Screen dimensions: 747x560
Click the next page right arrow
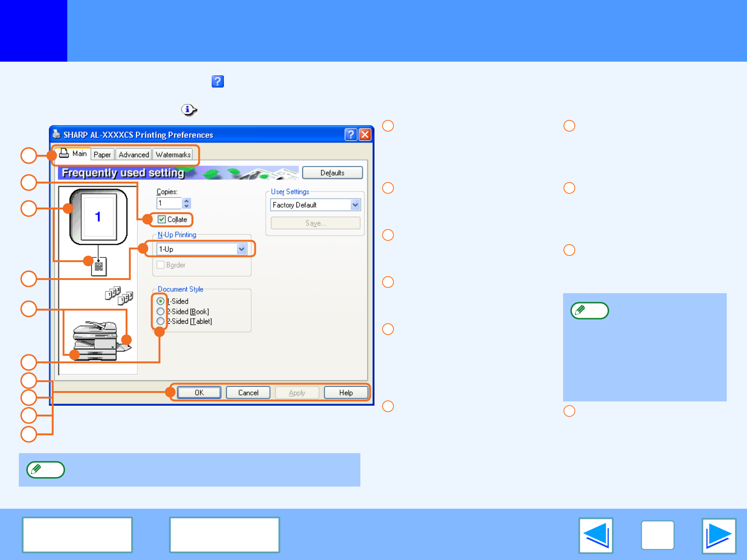click(x=718, y=536)
